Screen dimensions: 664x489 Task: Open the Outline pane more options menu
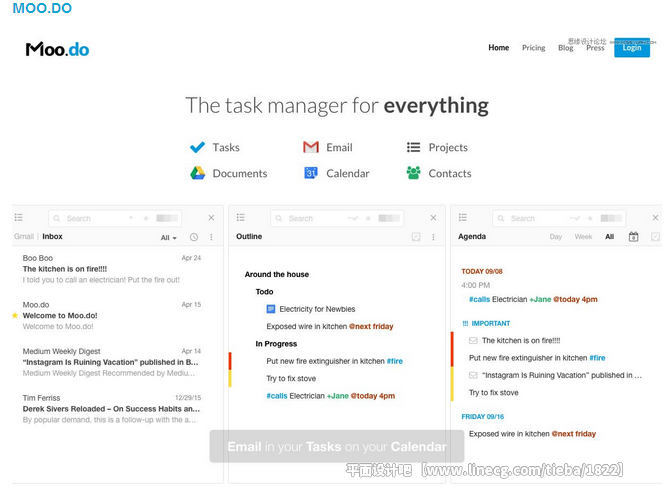point(433,237)
